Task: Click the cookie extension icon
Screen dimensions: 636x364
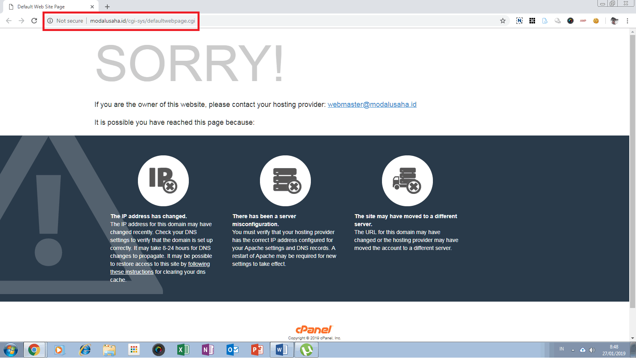Action: (x=596, y=21)
